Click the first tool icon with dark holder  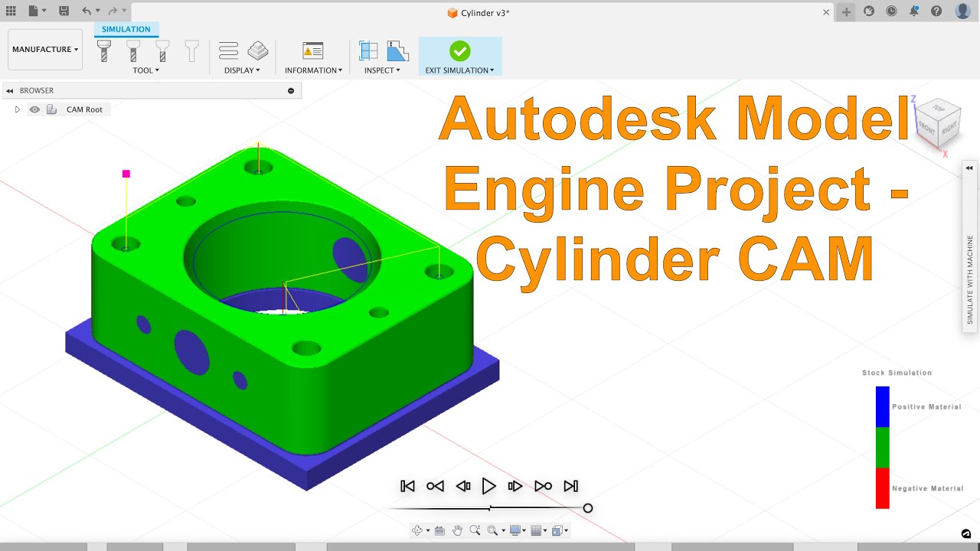[104, 51]
